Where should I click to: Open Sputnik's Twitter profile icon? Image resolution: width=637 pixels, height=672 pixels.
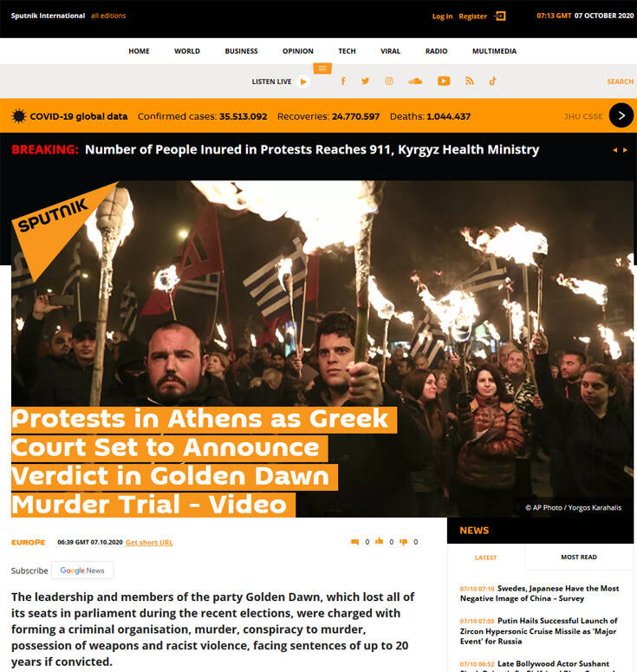tap(365, 81)
